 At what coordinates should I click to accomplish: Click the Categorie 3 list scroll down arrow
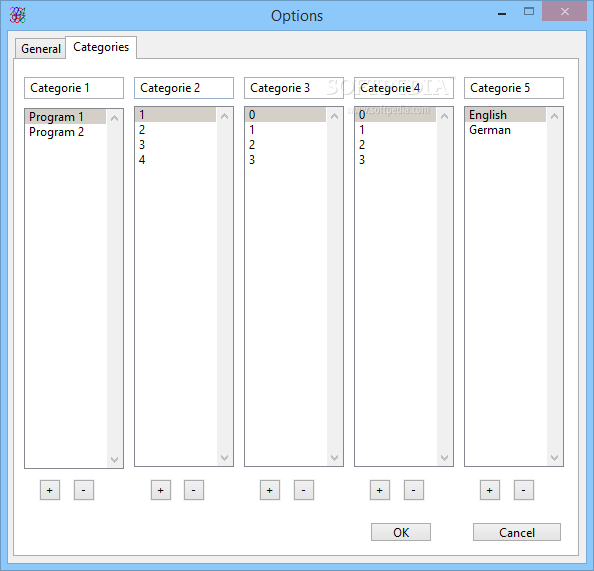(x=334, y=458)
